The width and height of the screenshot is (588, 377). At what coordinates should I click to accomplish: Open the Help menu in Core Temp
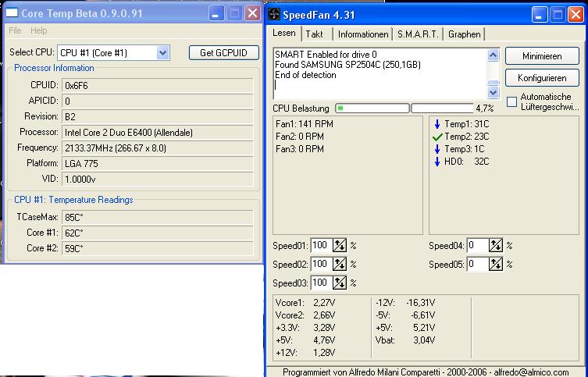coord(38,30)
